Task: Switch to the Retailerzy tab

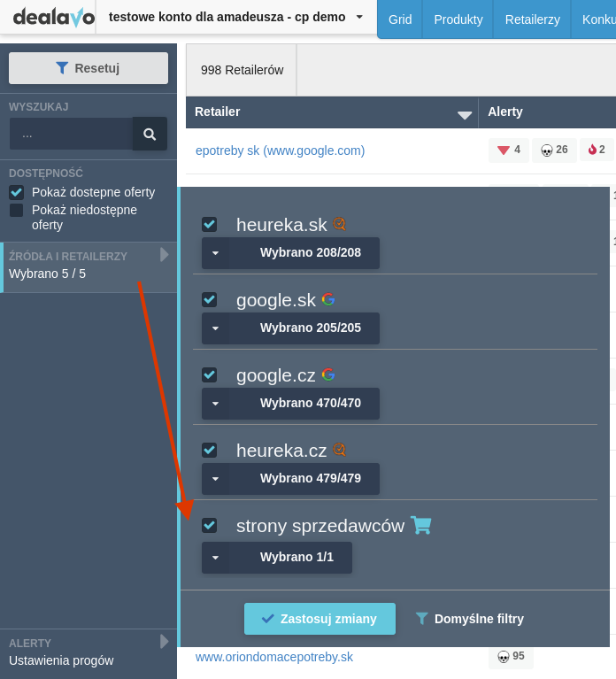Action: point(533,19)
